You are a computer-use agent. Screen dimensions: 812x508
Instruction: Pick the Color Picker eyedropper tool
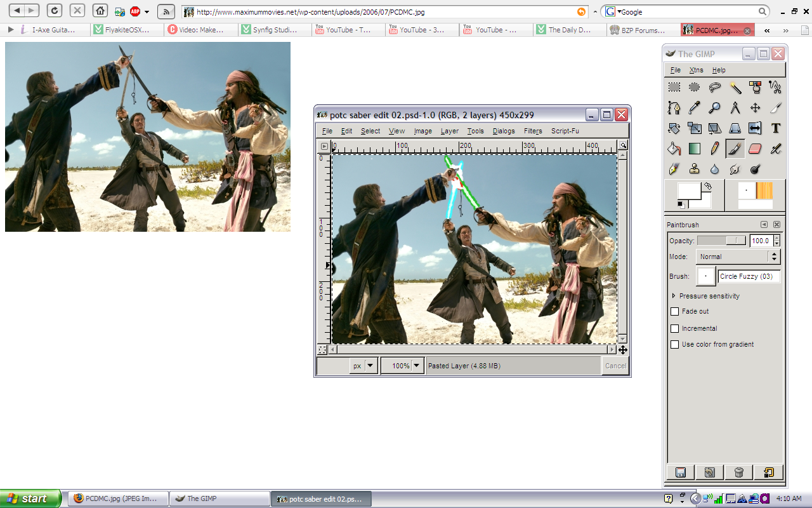point(695,108)
